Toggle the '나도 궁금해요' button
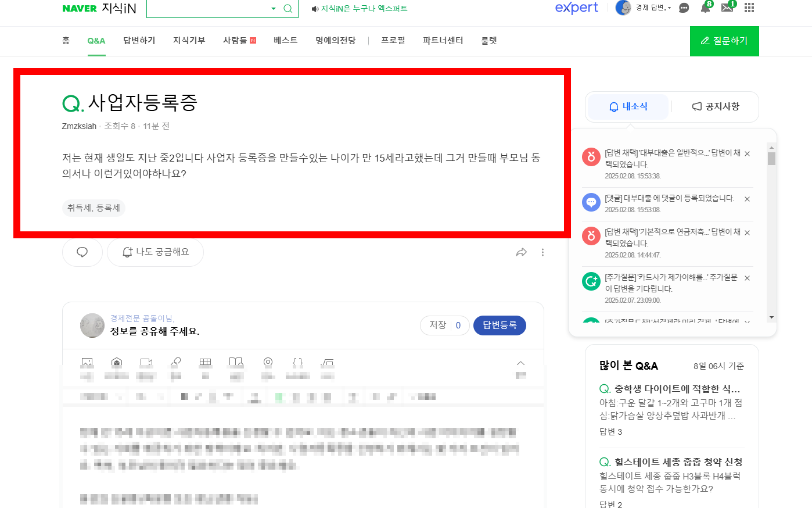Image resolution: width=812 pixels, height=508 pixels. coord(156,252)
